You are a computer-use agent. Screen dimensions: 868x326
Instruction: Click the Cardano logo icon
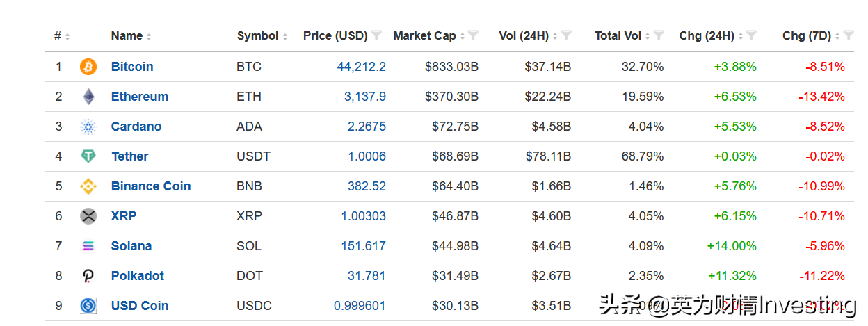click(x=88, y=127)
